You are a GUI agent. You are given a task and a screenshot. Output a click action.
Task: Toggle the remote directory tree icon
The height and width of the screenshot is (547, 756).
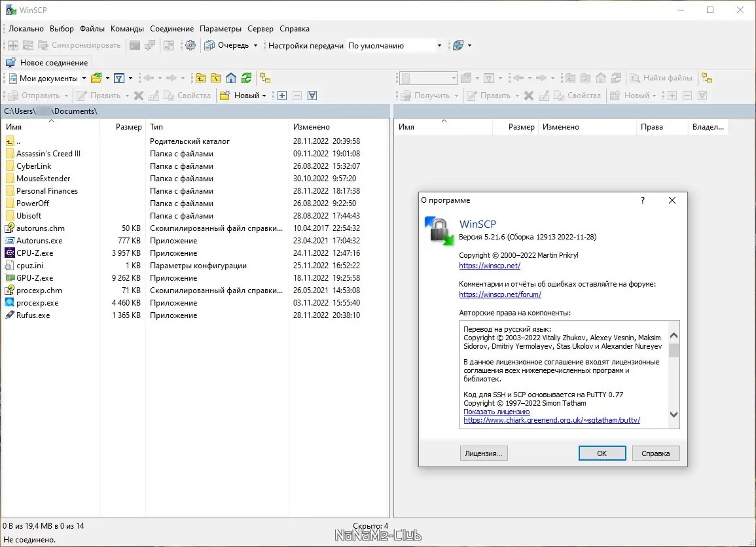point(707,79)
